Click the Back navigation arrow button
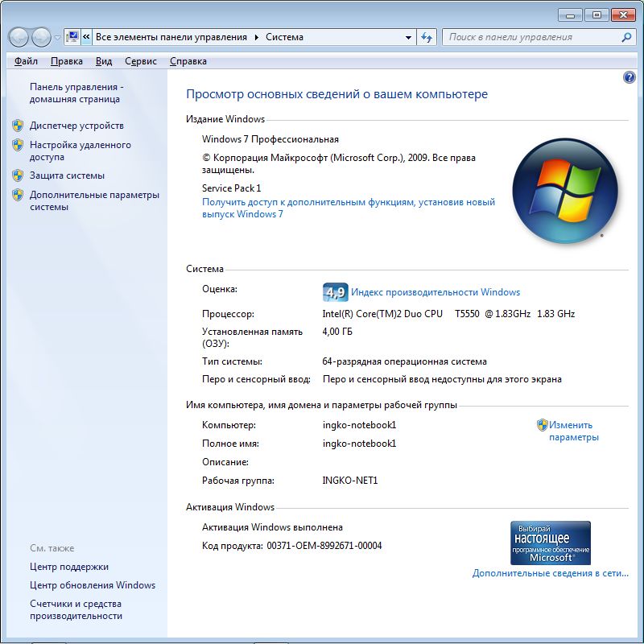 coord(19,37)
